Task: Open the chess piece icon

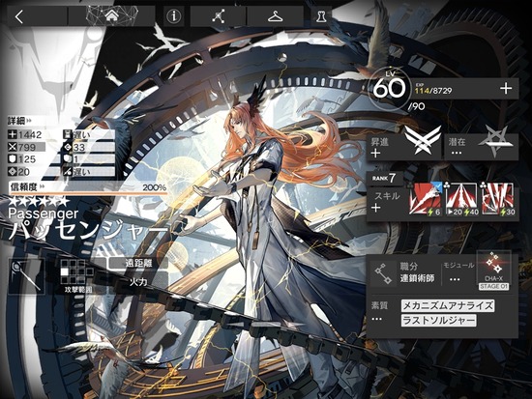Action: 320,15
